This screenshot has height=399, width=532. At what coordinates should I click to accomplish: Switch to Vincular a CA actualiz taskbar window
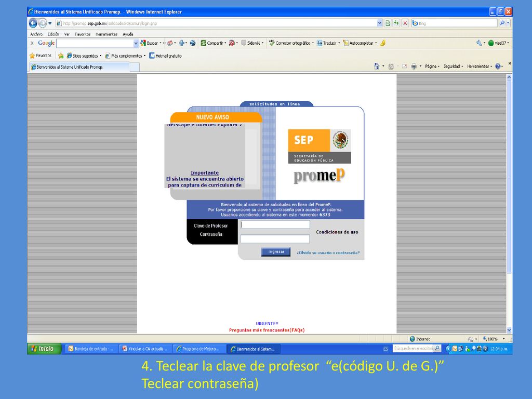coord(145,349)
